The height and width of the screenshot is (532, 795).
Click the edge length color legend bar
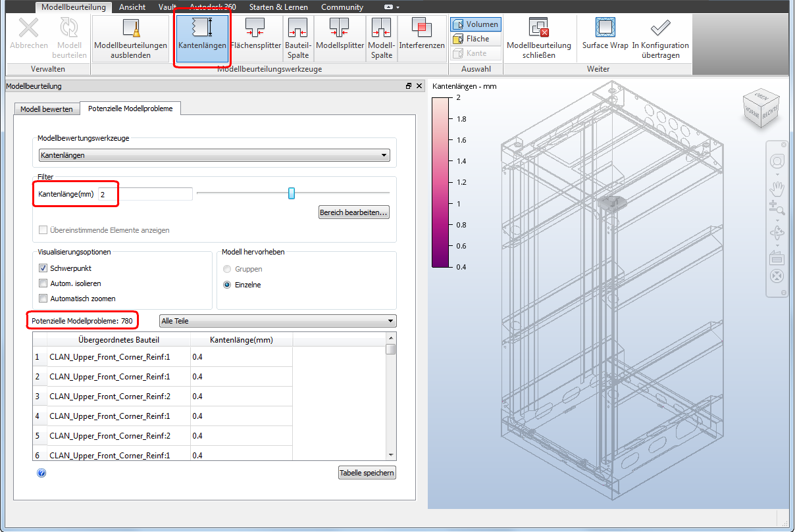click(440, 182)
